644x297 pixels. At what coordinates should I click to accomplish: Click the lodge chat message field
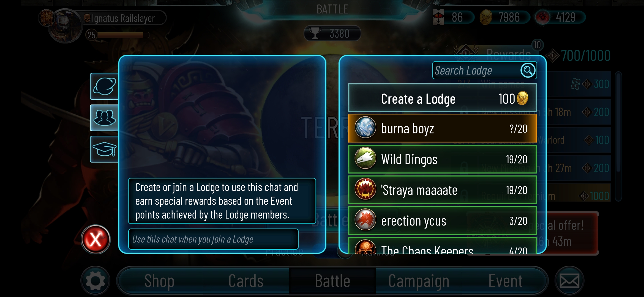(x=213, y=239)
